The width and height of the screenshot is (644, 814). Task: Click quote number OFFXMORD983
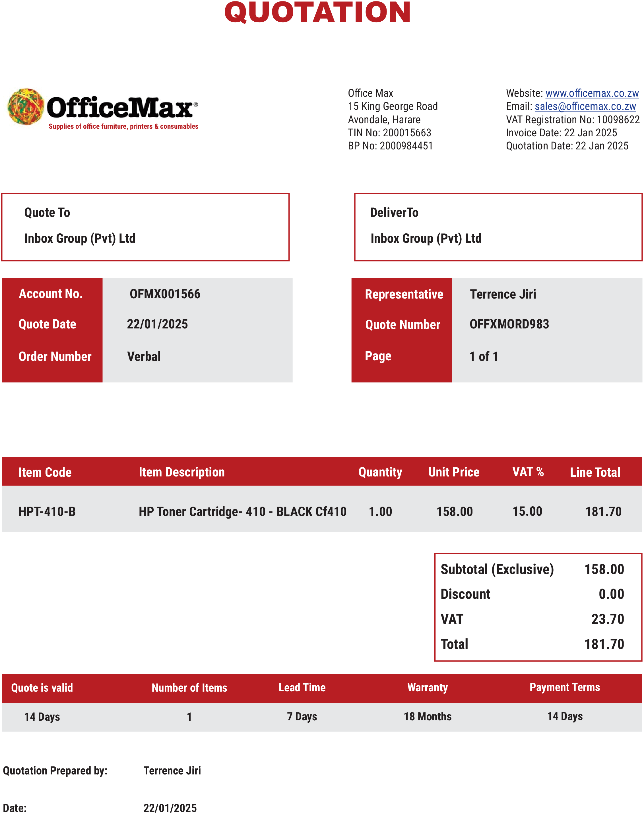509,324
